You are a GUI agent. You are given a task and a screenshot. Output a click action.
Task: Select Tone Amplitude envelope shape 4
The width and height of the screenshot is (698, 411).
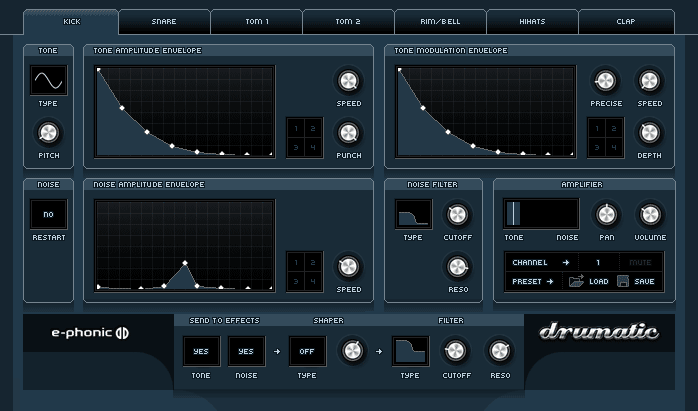313,147
